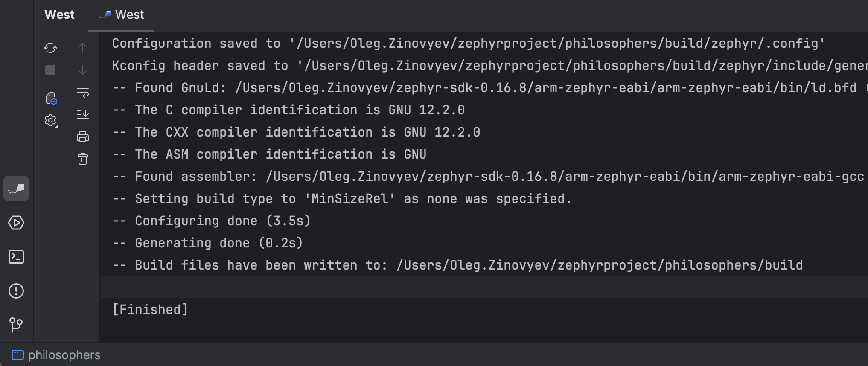Open West tool window from left sidebar
Viewport: 868px width, 366px height.
point(16,189)
